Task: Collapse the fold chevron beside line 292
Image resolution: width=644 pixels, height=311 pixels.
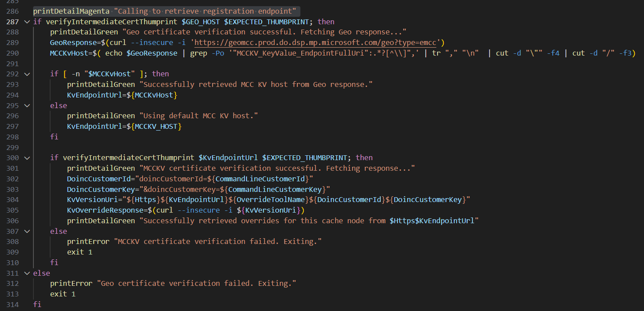Action: 27,74
